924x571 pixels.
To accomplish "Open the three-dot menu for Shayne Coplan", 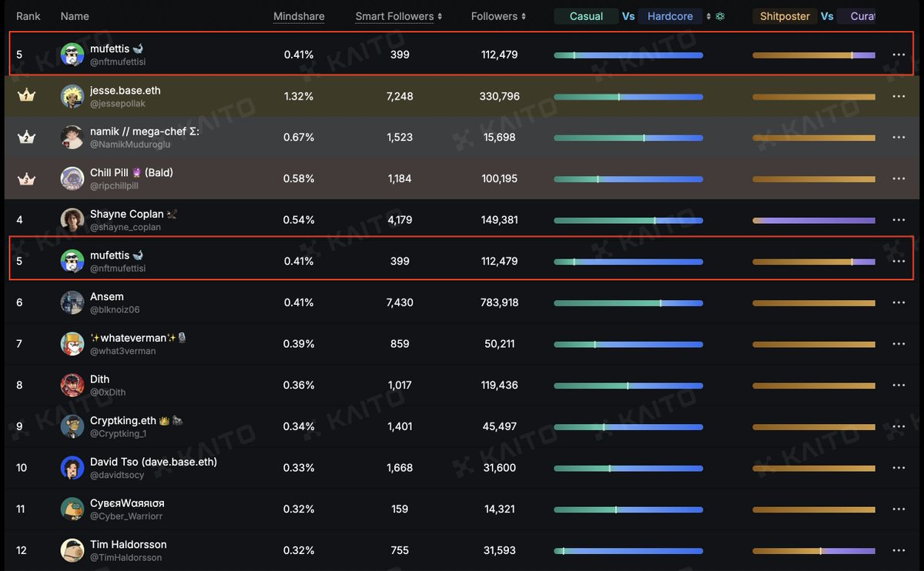I will 899,220.
